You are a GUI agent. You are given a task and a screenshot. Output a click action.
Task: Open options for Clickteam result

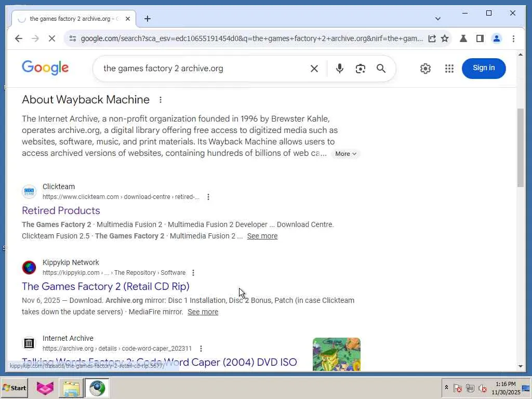pyautogui.click(x=208, y=197)
